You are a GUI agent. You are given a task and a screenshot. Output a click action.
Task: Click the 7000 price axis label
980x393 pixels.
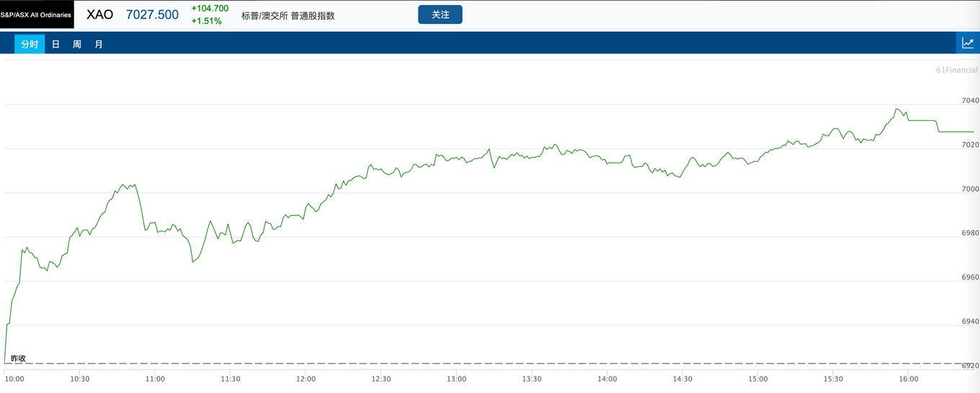pos(971,189)
